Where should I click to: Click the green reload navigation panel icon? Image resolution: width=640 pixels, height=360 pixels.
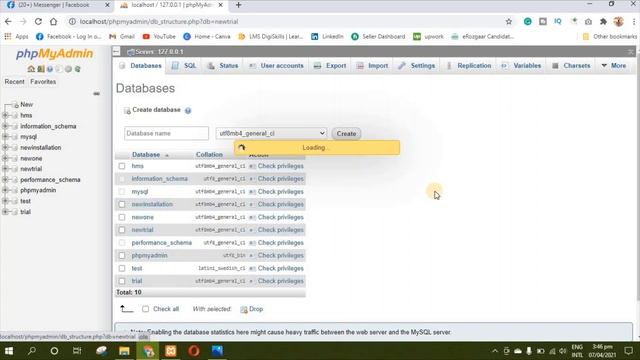[78, 69]
